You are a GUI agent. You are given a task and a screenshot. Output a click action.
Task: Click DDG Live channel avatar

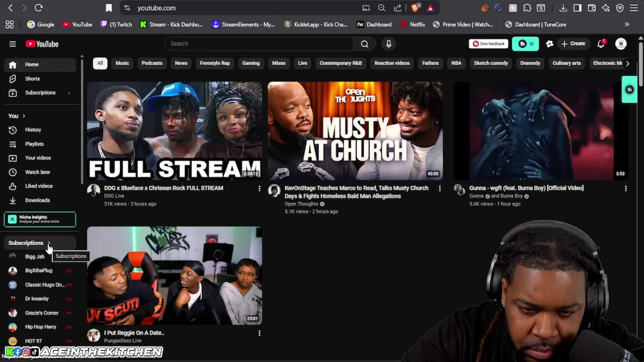coord(94,190)
